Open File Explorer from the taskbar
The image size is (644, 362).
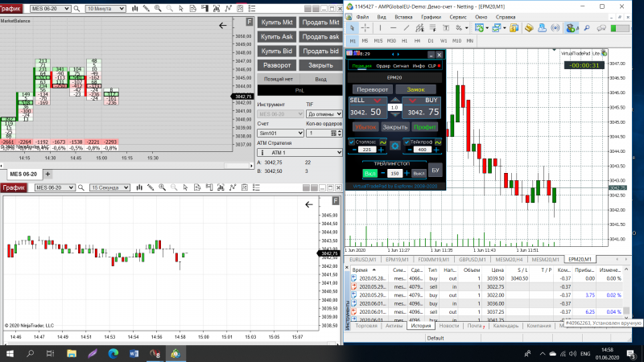click(x=72, y=353)
